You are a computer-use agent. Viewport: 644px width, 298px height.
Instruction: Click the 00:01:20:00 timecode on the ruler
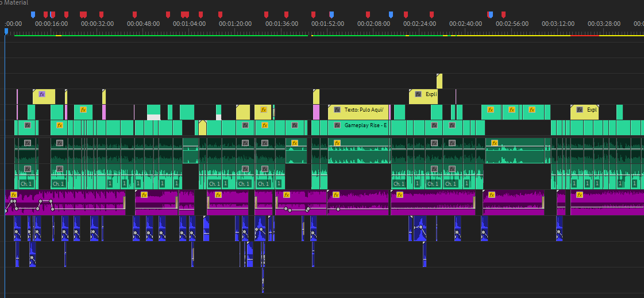click(x=236, y=24)
